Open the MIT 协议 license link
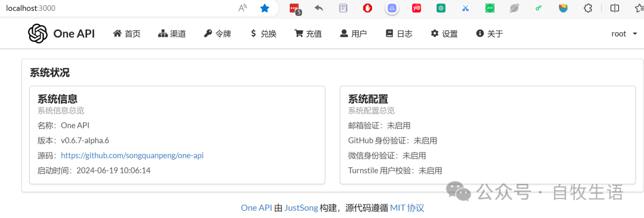Viewport: 644px width, 218px height. [x=407, y=208]
